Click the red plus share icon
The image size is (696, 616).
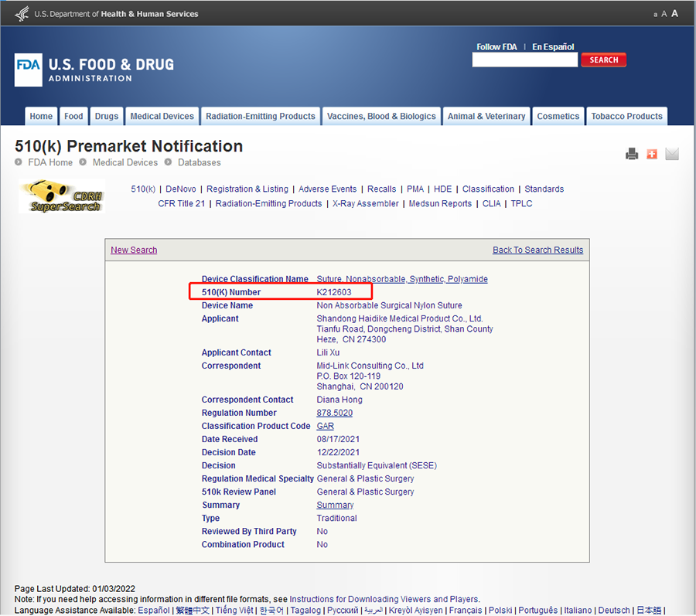tap(652, 154)
